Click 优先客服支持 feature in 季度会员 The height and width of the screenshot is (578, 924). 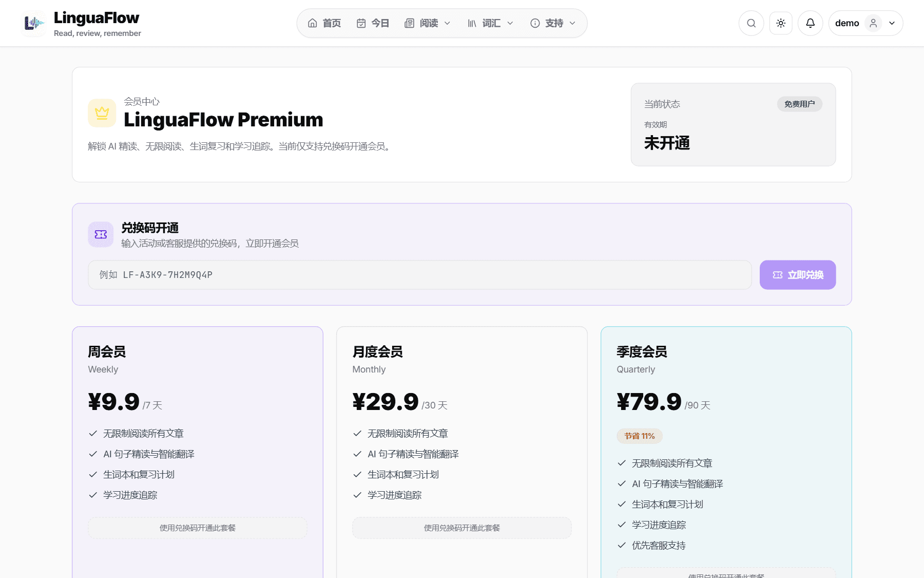point(659,546)
